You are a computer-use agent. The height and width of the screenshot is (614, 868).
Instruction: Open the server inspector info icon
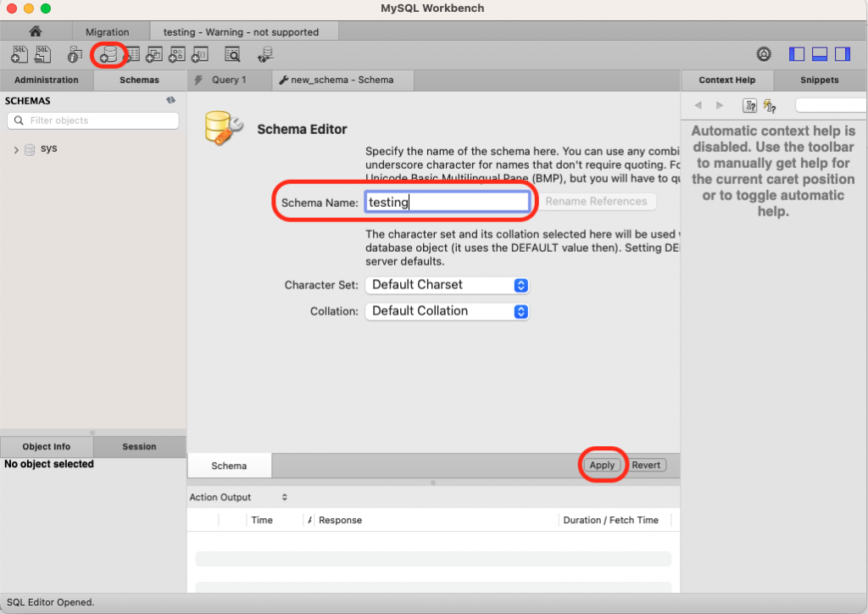[x=75, y=54]
